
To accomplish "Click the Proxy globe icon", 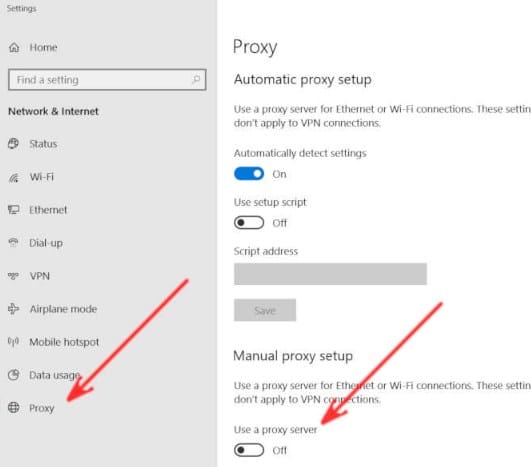I will [14, 407].
